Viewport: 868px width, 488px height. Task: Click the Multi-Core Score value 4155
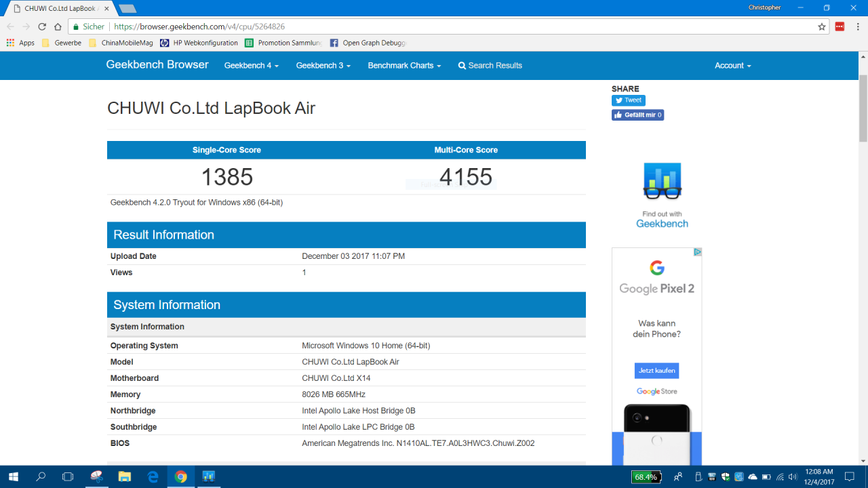(x=466, y=177)
